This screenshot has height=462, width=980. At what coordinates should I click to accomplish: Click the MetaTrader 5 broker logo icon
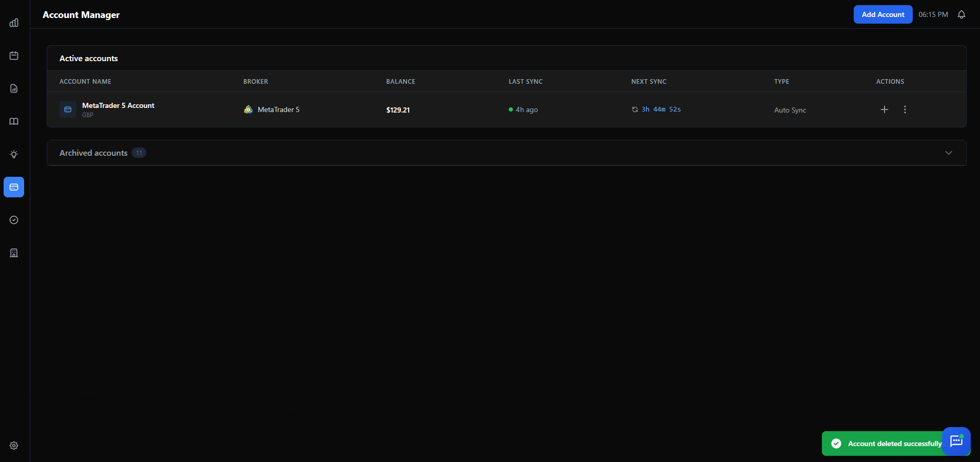[x=248, y=109]
